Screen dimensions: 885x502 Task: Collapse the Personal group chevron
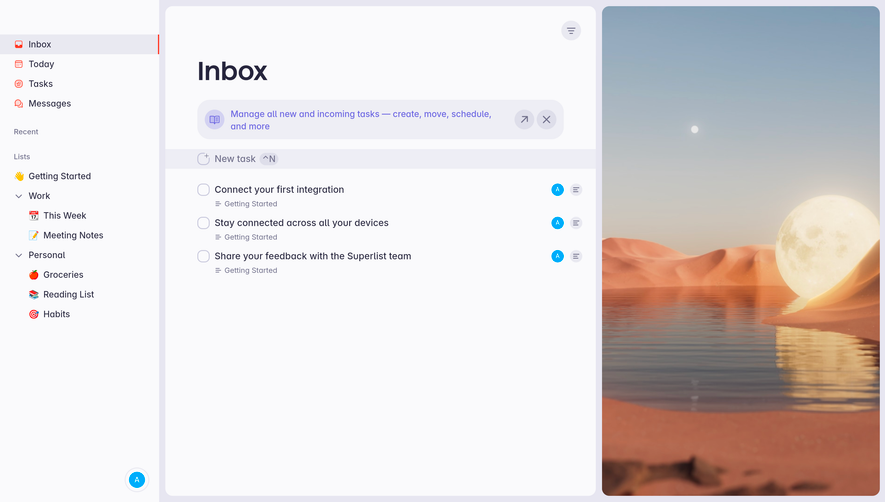pyautogui.click(x=19, y=255)
